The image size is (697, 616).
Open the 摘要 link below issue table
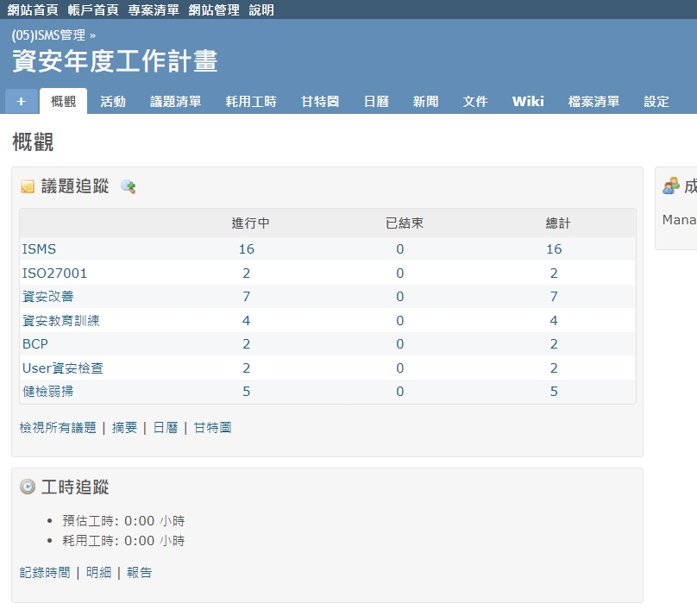point(124,427)
